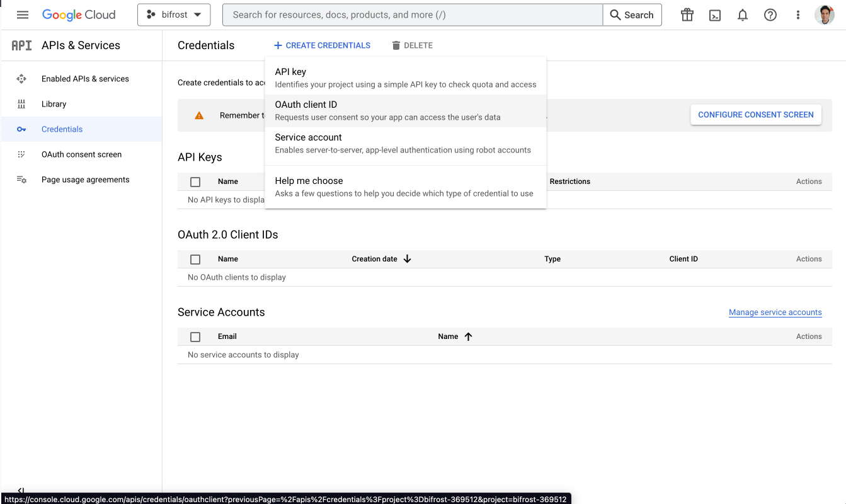Viewport: 846px width, 504px height.
Task: Click the 'No OAuth clients to display' text
Action: [237, 277]
